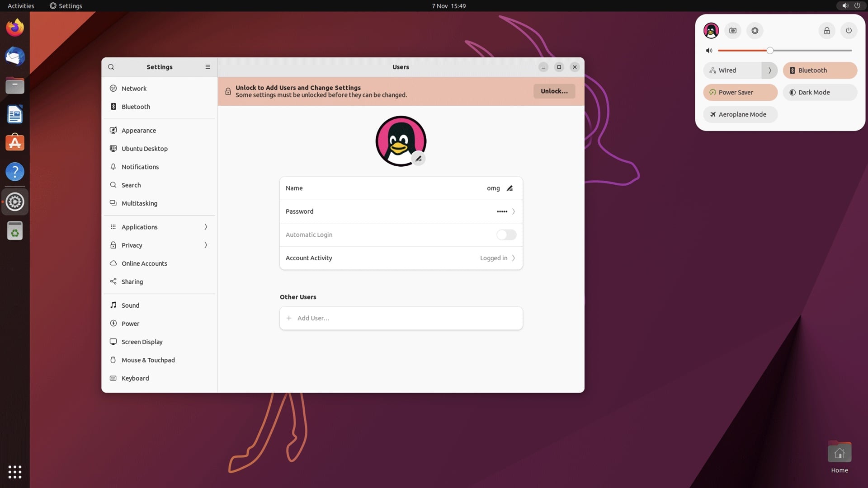Open Files manager from the dock
The height and width of the screenshot is (488, 868).
pyautogui.click(x=15, y=85)
